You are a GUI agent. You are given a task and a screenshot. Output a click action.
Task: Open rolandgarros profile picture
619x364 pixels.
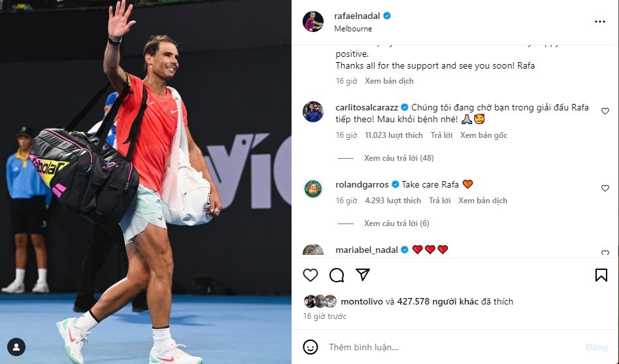coord(313,189)
